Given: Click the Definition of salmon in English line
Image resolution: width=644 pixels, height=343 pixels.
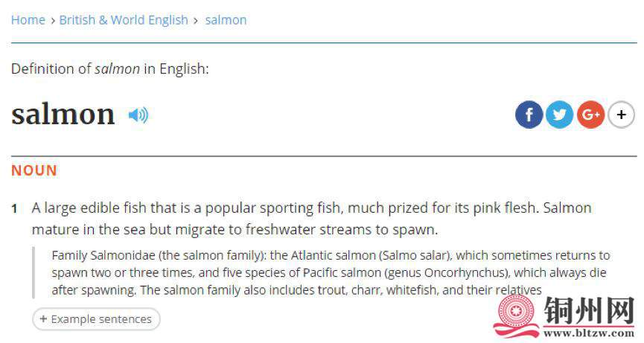Looking at the screenshot, I should click(x=109, y=69).
